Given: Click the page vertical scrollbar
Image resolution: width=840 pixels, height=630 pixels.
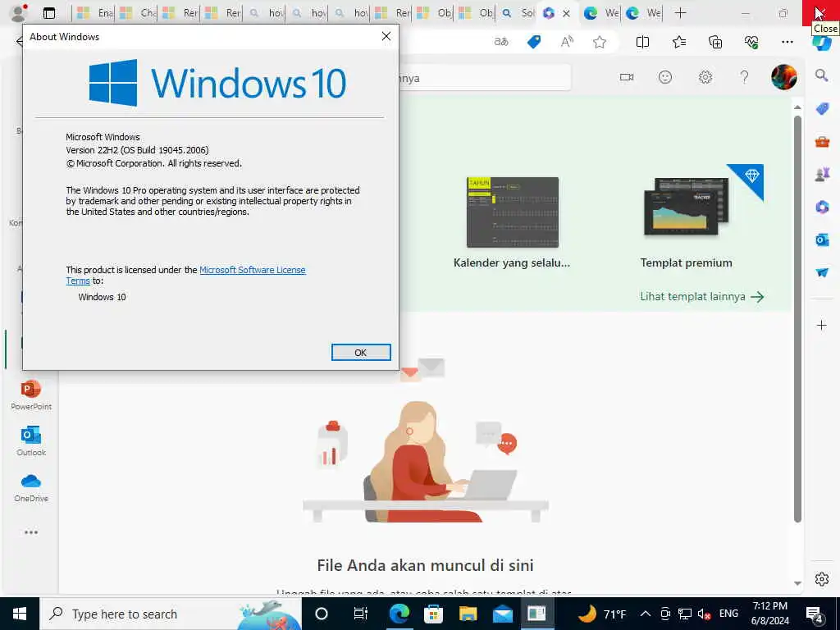Looking at the screenshot, I should point(797,318).
